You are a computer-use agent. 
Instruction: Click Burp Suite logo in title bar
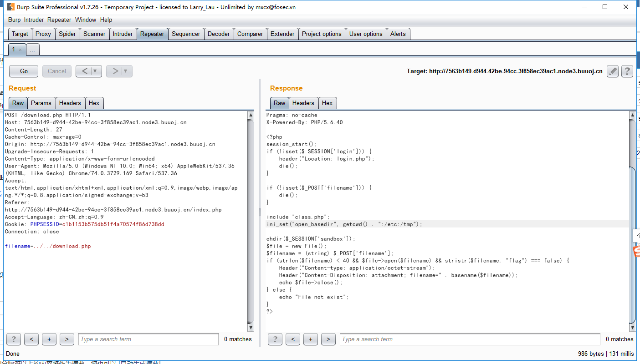click(x=10, y=7)
